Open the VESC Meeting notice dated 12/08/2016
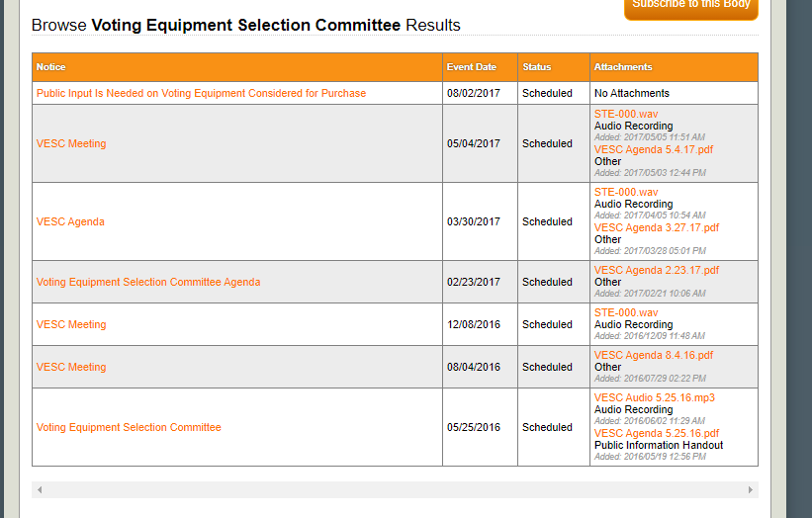The width and height of the screenshot is (812, 518). [x=71, y=324]
